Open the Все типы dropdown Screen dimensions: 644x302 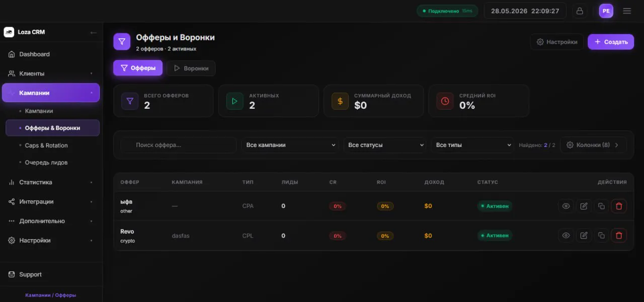[472, 145]
